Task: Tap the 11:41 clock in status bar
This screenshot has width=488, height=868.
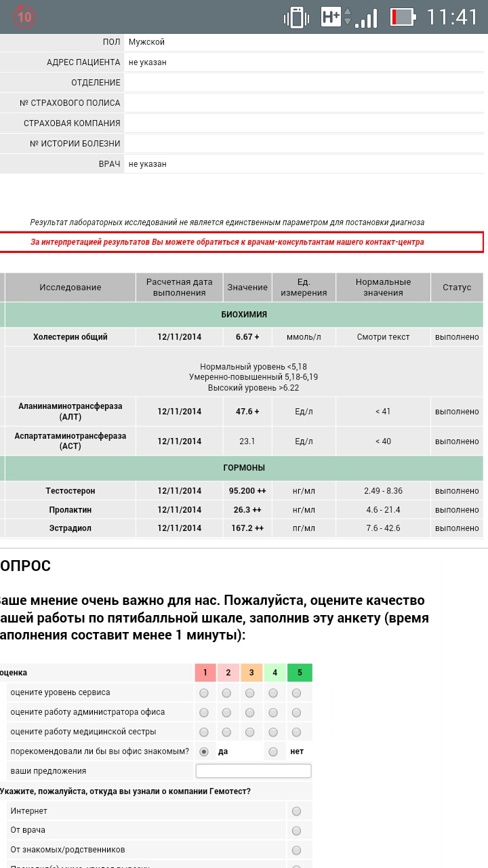Action: (452, 17)
